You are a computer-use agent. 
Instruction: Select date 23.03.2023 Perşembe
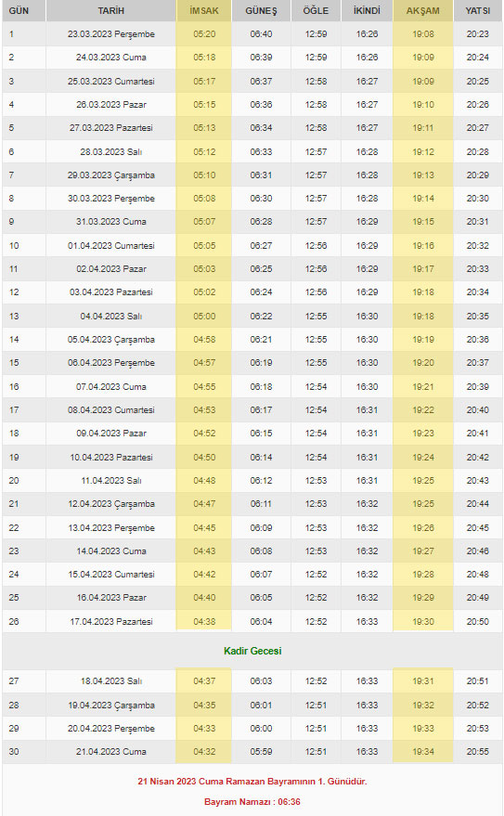coord(110,34)
